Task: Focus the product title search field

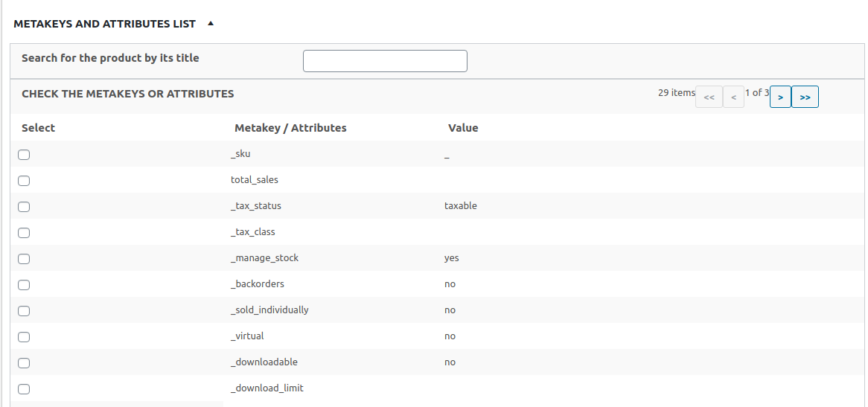Action: [385, 61]
